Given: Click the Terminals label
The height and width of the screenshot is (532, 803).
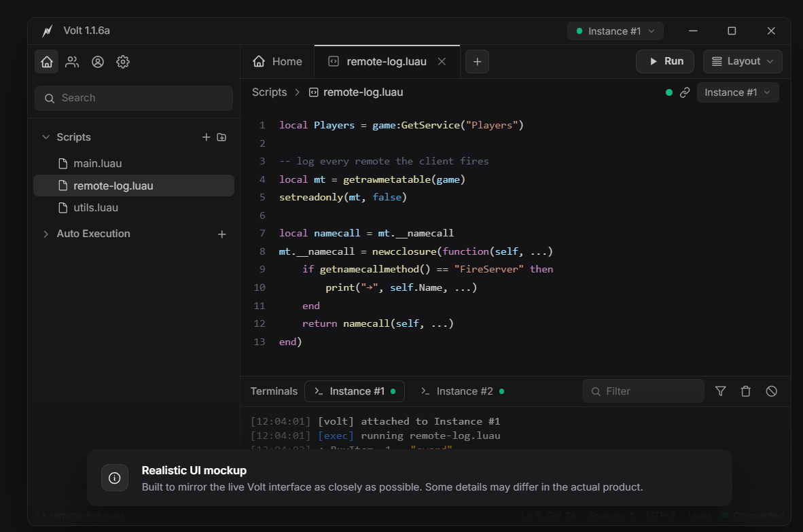Looking at the screenshot, I should point(274,391).
